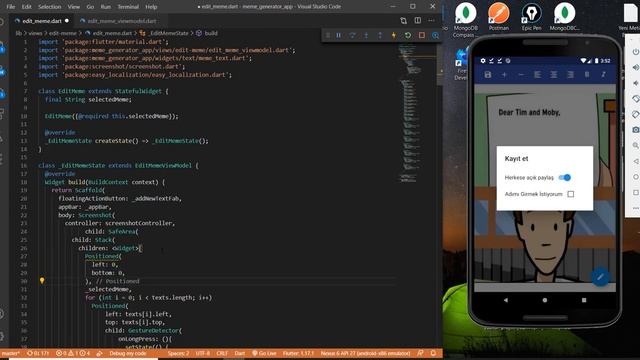Align text left in emulator app bar
Viewport: 640px width, 360px height.
pyautogui.click(x=538, y=75)
